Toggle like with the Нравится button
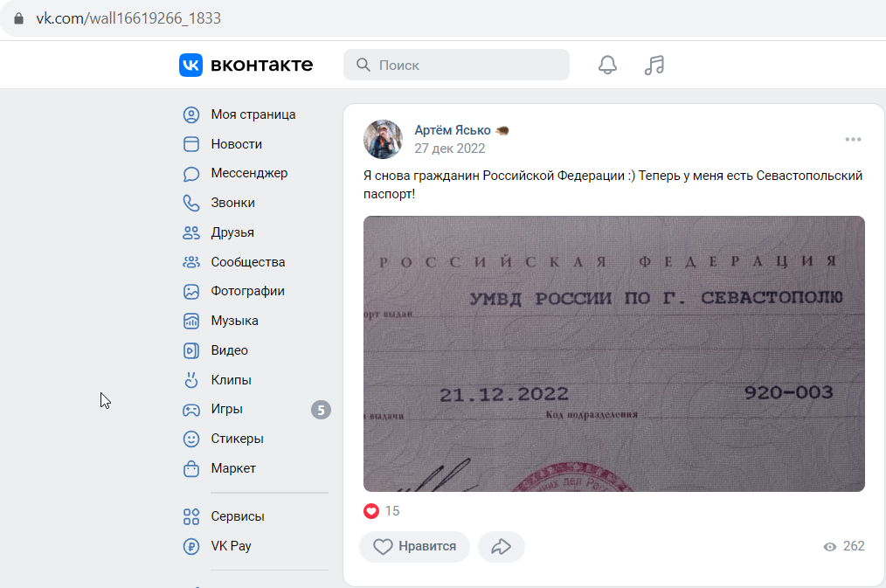Screen dimensions: 886x588 click(415, 546)
